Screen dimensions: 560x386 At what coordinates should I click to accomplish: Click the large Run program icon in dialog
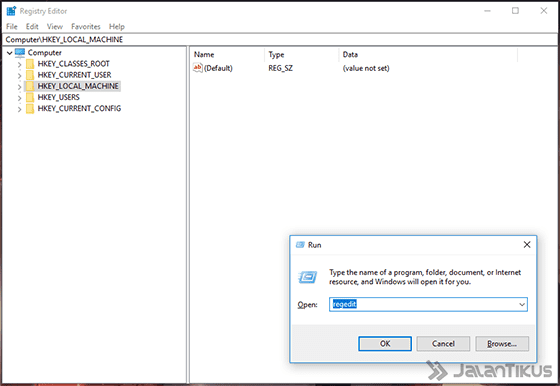307,277
